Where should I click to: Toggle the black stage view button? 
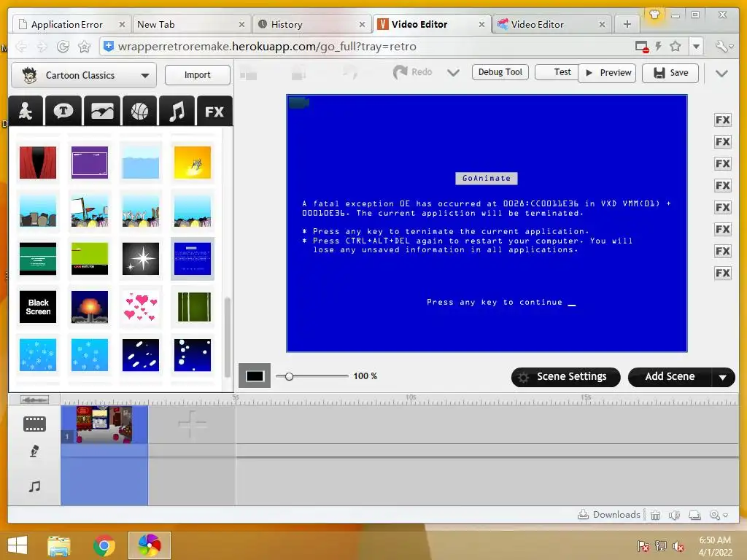255,376
